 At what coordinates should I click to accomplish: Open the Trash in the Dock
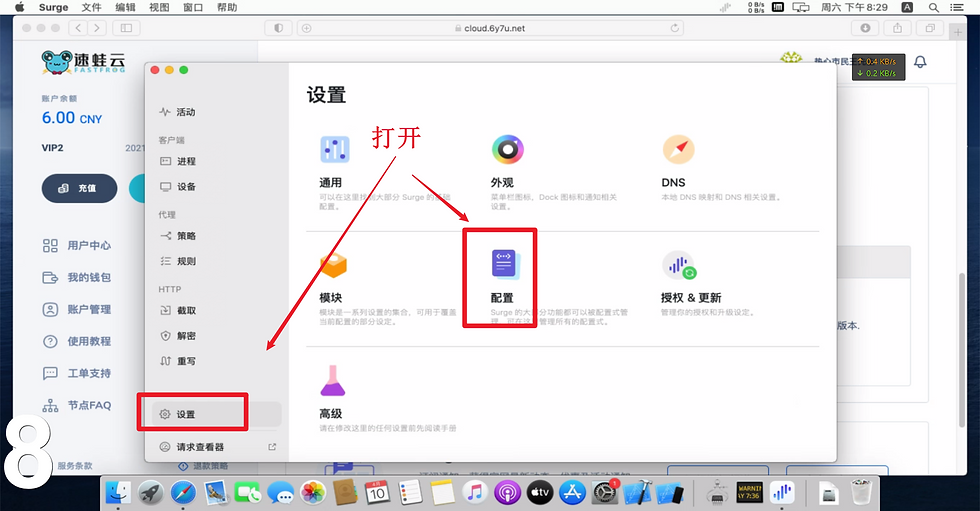(x=862, y=493)
